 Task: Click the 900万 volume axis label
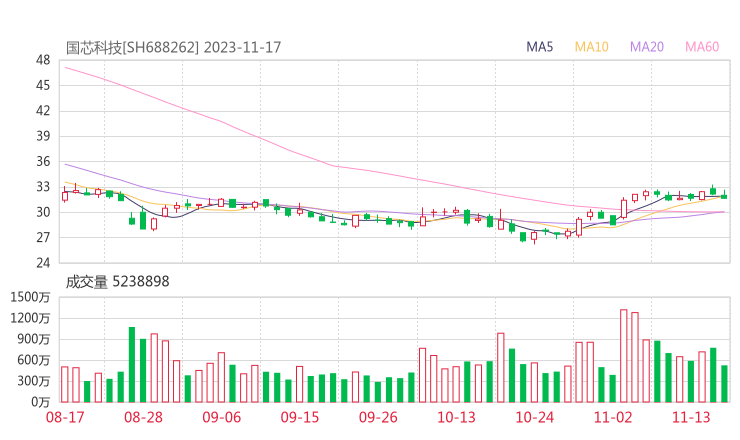pyautogui.click(x=34, y=339)
